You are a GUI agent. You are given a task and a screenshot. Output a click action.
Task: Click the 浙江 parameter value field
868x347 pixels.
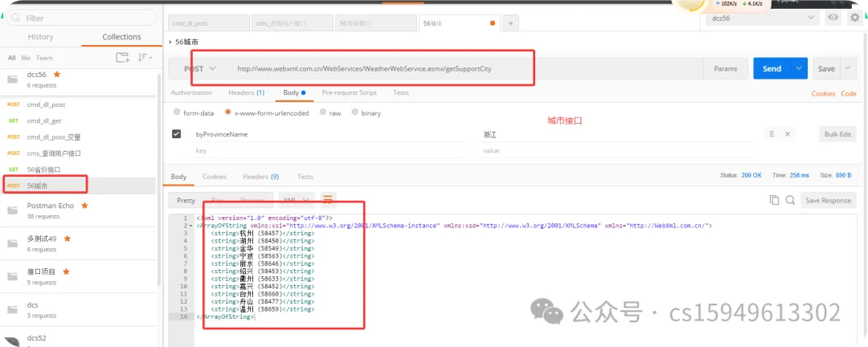tap(618, 134)
